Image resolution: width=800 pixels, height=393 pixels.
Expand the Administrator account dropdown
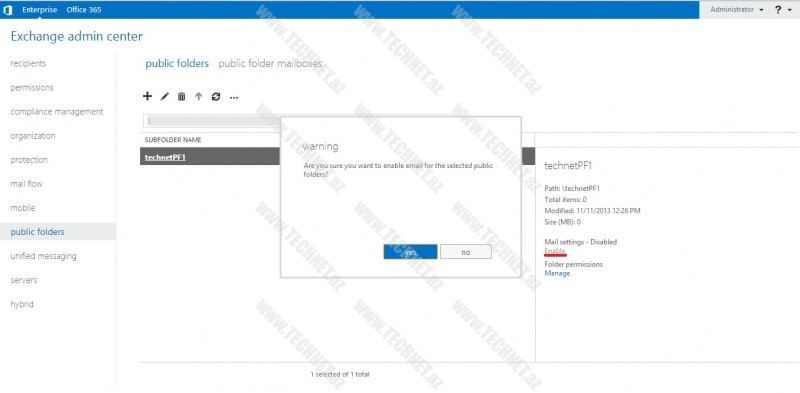737,10
